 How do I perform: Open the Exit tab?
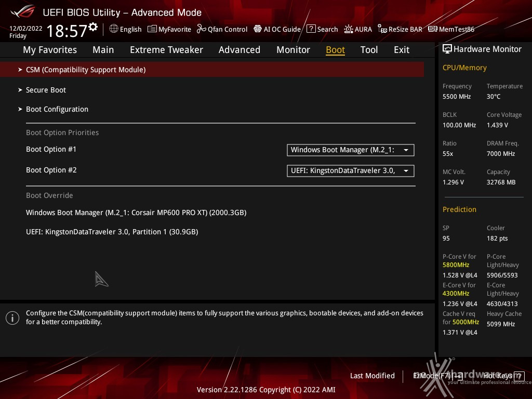tap(402, 50)
